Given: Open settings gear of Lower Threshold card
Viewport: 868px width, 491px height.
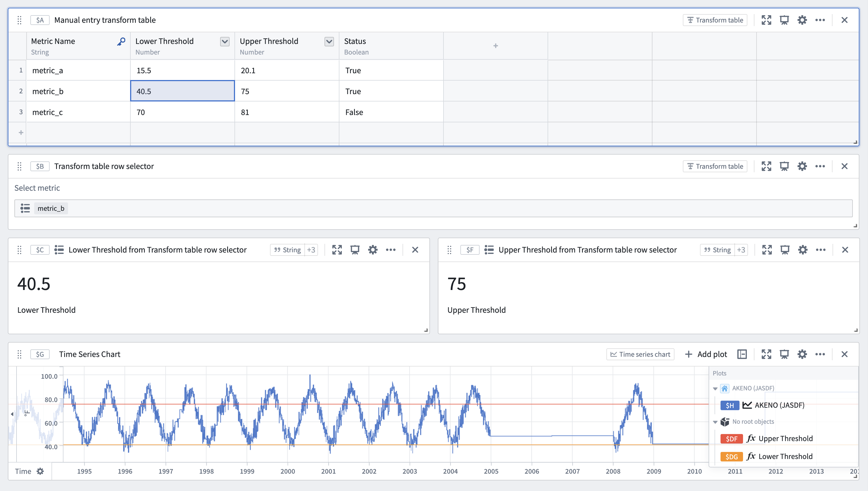Looking at the screenshot, I should click(x=373, y=250).
